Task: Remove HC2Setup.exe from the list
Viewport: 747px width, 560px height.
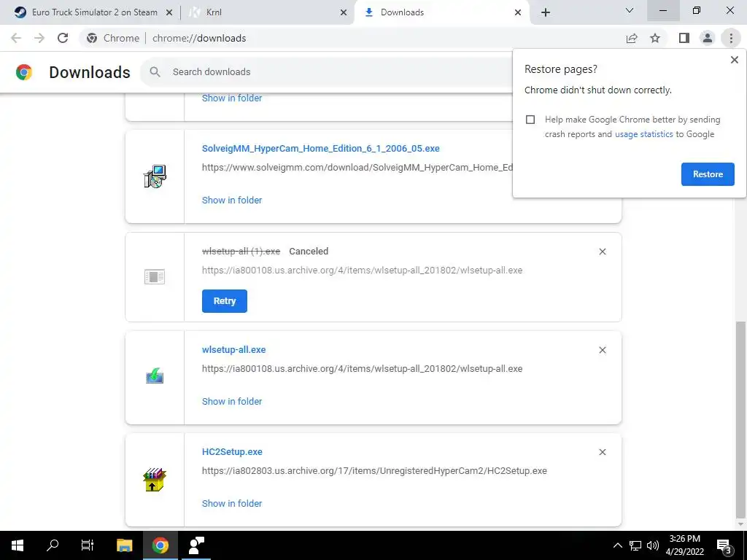Action: click(x=602, y=452)
